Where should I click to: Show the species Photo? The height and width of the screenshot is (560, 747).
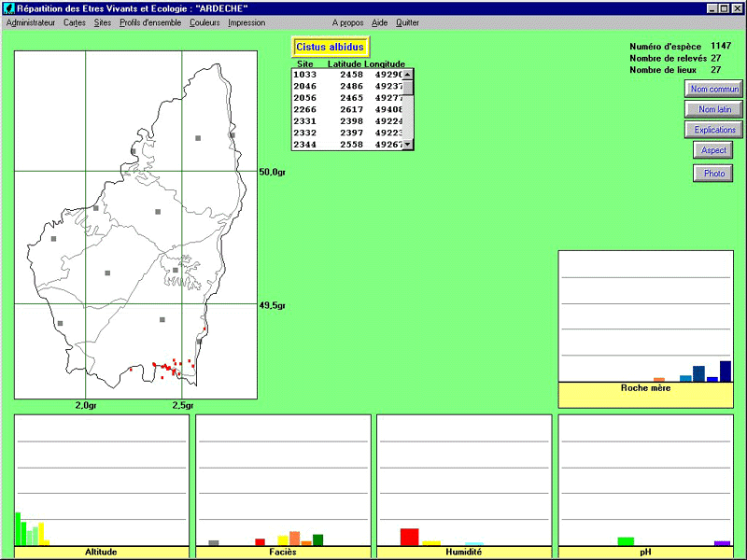tap(713, 174)
